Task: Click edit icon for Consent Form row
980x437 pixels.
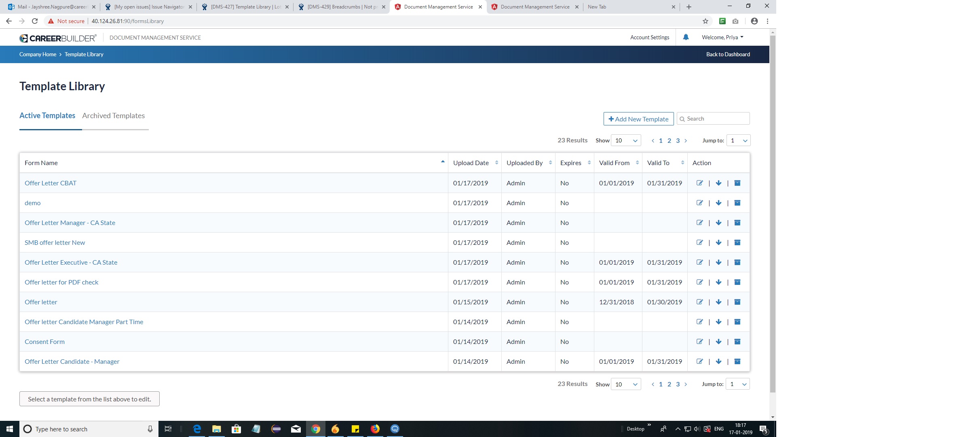Action: (x=700, y=342)
